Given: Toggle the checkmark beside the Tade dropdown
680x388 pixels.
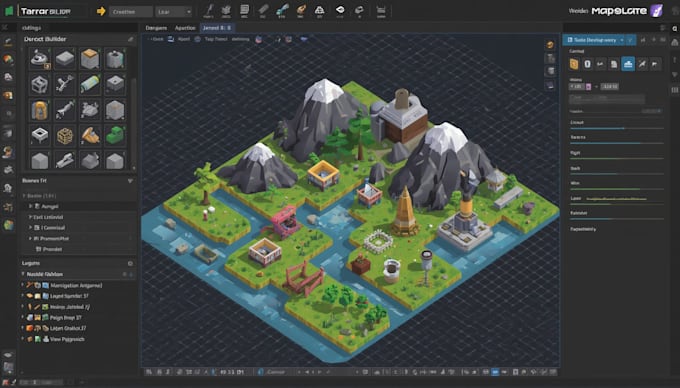Looking at the screenshot, I should 631,40.
